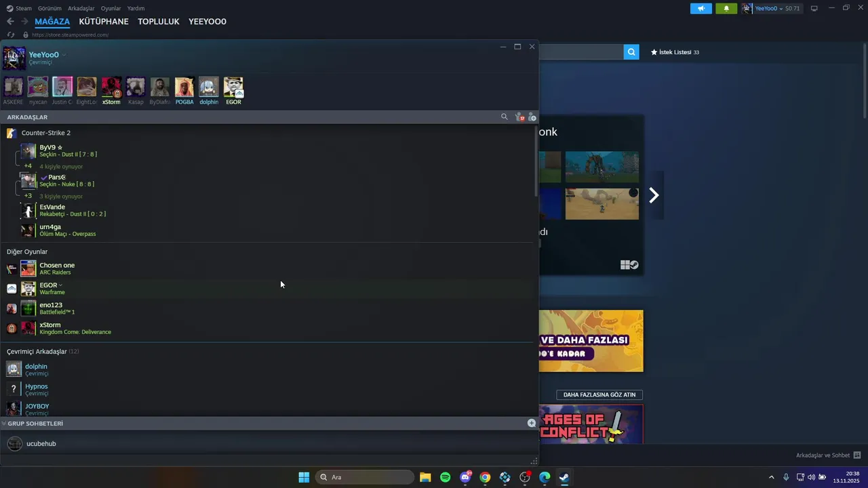Open File Explorer from the taskbar

pyautogui.click(x=425, y=477)
